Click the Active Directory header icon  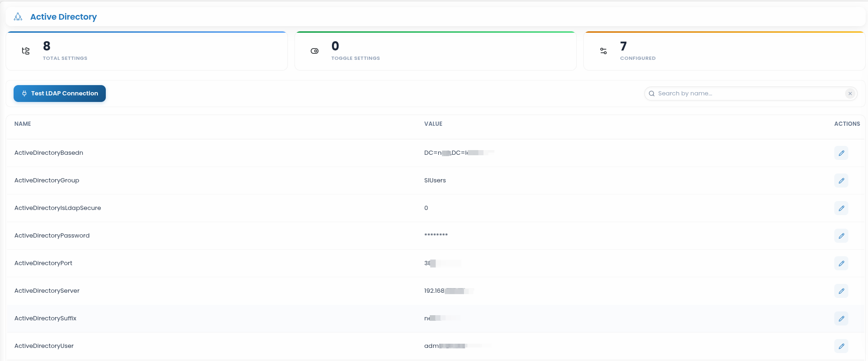pos(18,17)
